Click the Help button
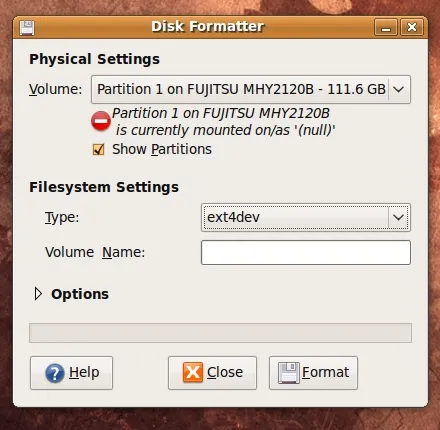 tap(71, 373)
